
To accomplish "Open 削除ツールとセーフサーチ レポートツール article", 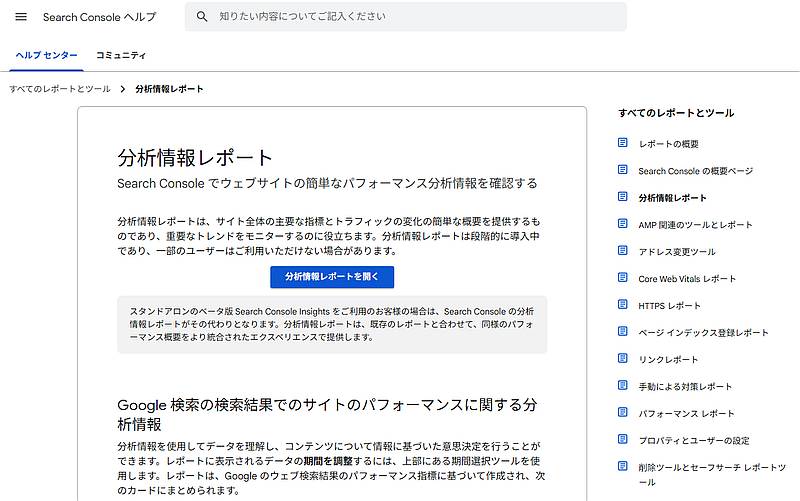I will pos(712,475).
